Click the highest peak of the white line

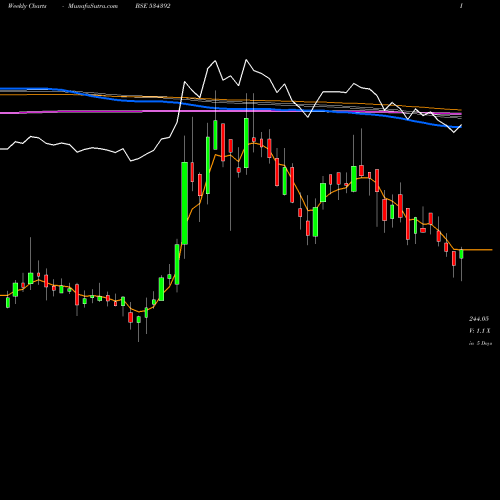click(x=246, y=60)
